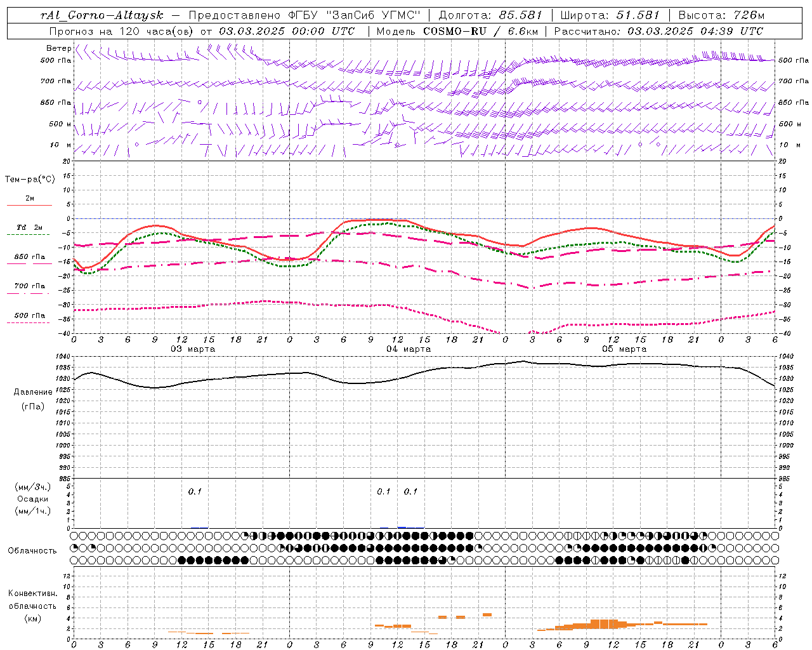This screenshot has height=650, width=812.
Task: Click the Давление pressure panel label
Action: point(33,392)
